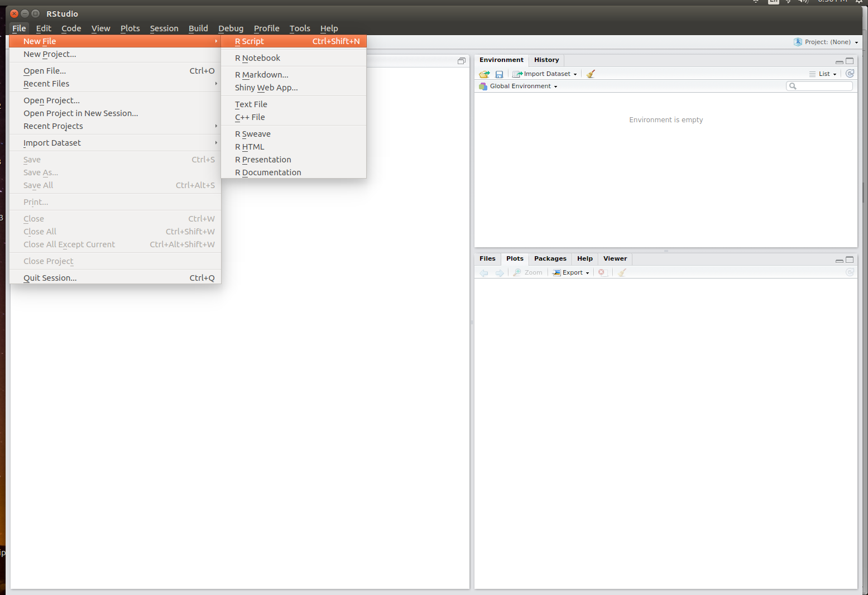This screenshot has height=595, width=868.
Task: Switch to the Files tab
Action: 487,259
